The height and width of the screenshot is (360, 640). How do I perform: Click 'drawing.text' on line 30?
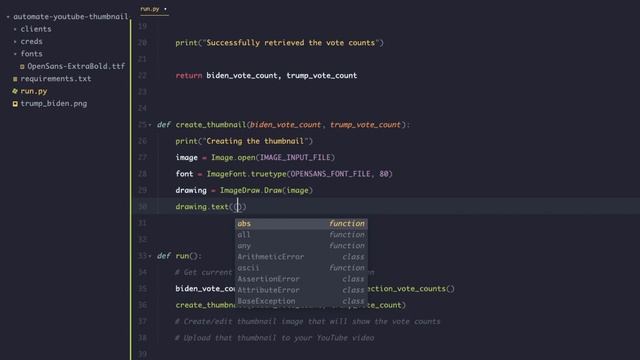tap(202, 207)
